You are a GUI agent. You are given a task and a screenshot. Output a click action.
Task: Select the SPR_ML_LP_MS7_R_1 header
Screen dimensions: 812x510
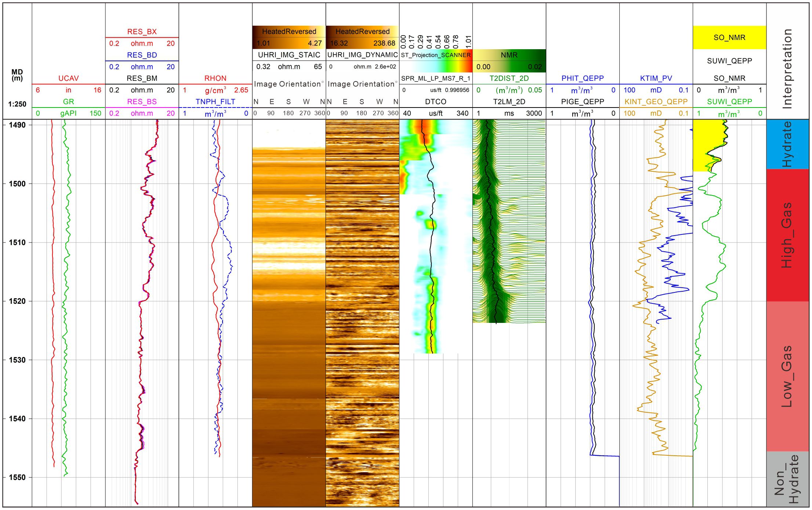[x=436, y=78]
